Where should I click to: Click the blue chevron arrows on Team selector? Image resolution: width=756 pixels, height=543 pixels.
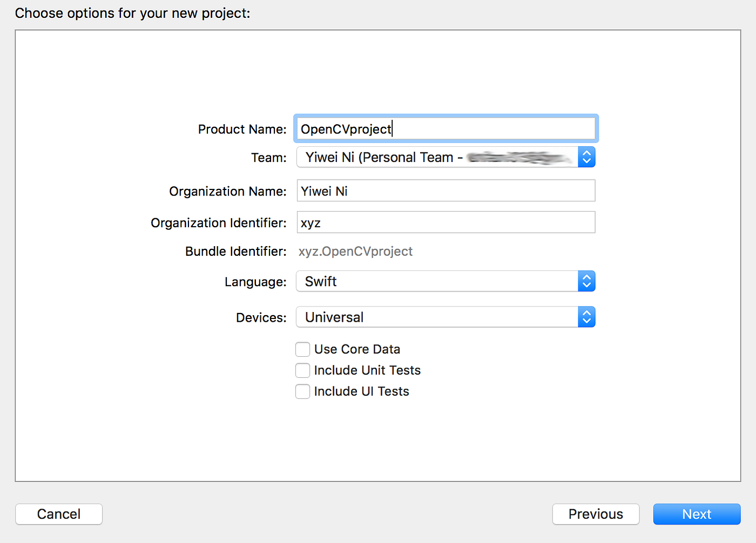586,157
